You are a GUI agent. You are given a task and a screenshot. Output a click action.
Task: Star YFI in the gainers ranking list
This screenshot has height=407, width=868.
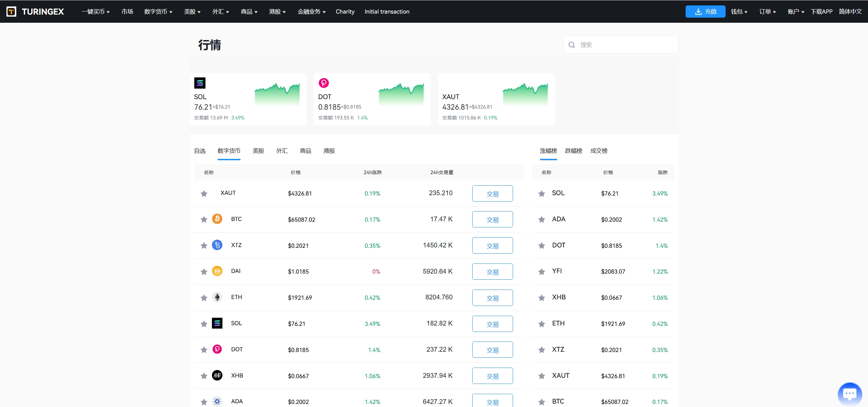[542, 272]
